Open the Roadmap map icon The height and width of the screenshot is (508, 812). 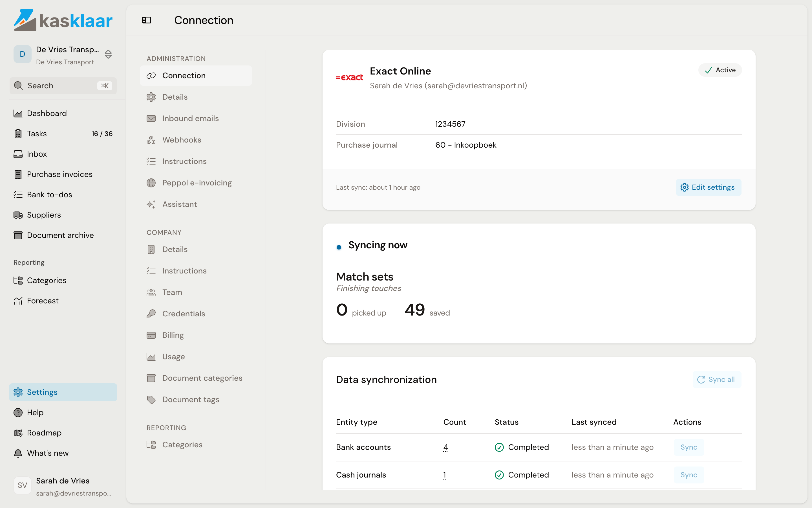[x=18, y=433]
